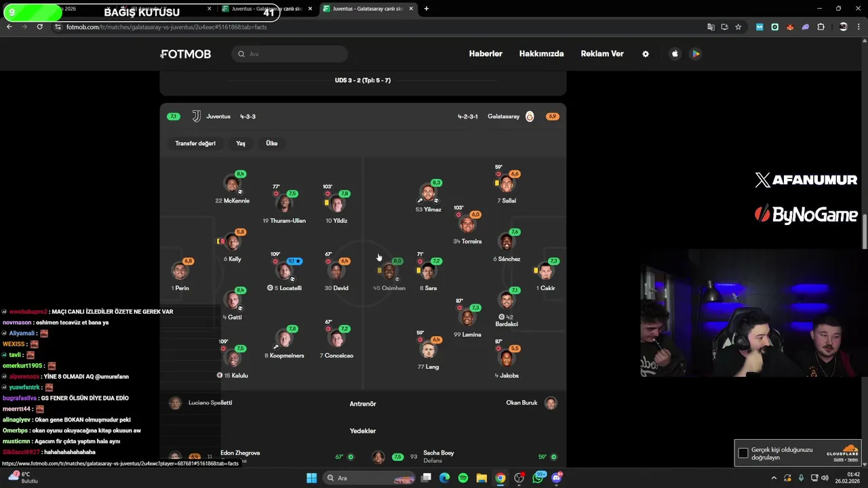Click Luciano Spalletti's coach photo
The height and width of the screenshot is (488, 868).
tap(175, 403)
